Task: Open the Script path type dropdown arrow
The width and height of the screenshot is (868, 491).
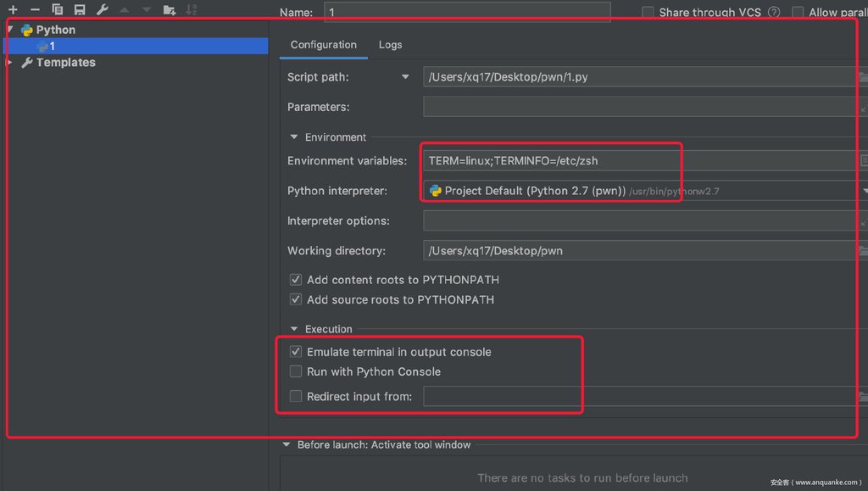Action: [405, 77]
